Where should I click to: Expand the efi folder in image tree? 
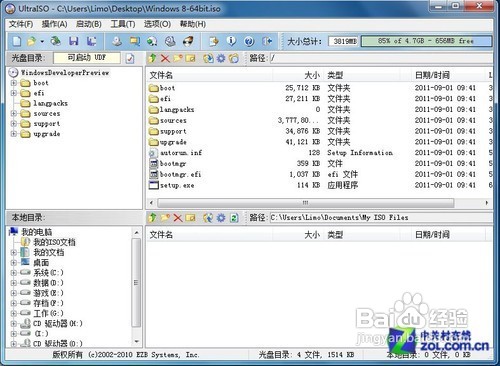click(x=14, y=93)
